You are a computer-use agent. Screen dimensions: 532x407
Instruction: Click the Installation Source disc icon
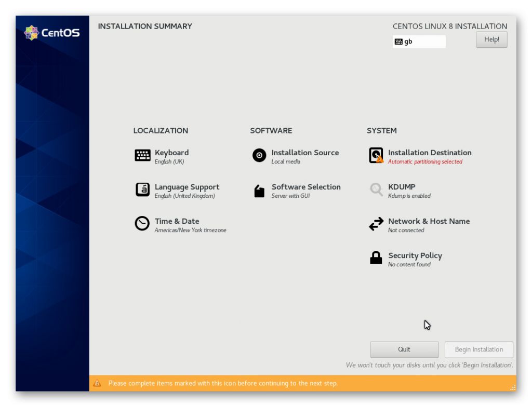(x=259, y=156)
